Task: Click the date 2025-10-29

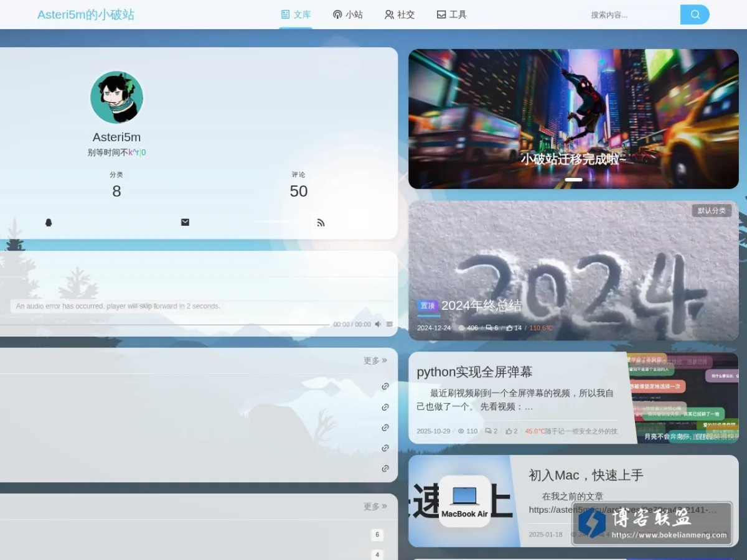Action: tap(433, 431)
